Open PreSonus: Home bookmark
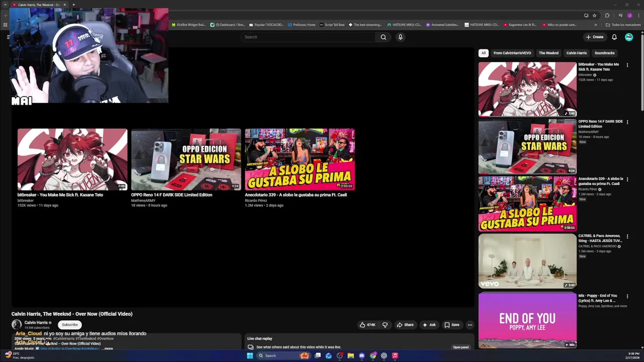Screen dimensions: 644x362 [301, 25]
